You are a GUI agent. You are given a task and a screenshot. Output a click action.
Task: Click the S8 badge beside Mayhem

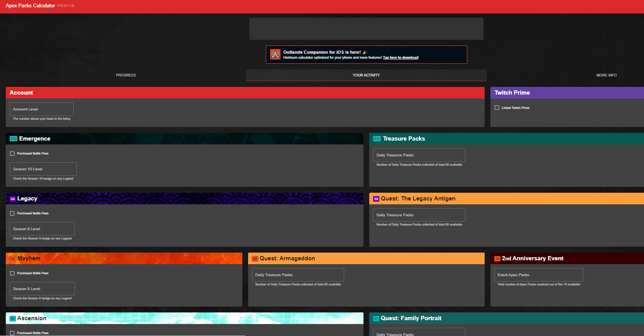[x=13, y=259]
